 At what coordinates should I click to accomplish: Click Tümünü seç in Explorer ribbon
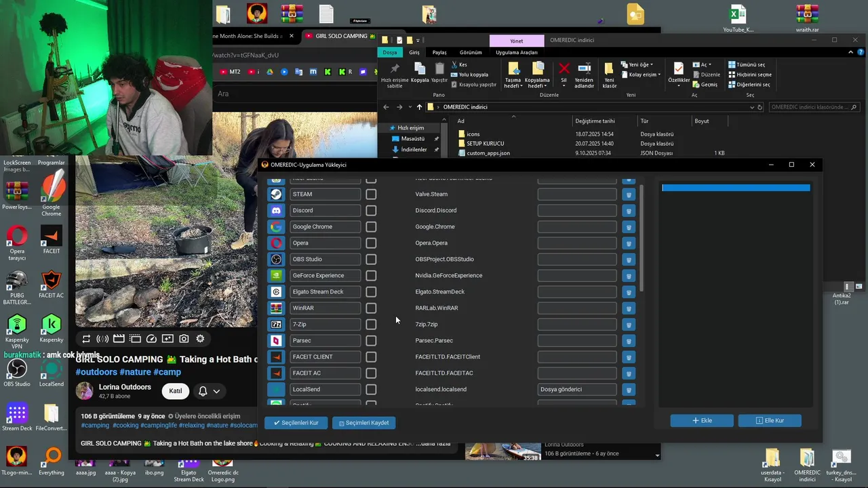[747, 64]
